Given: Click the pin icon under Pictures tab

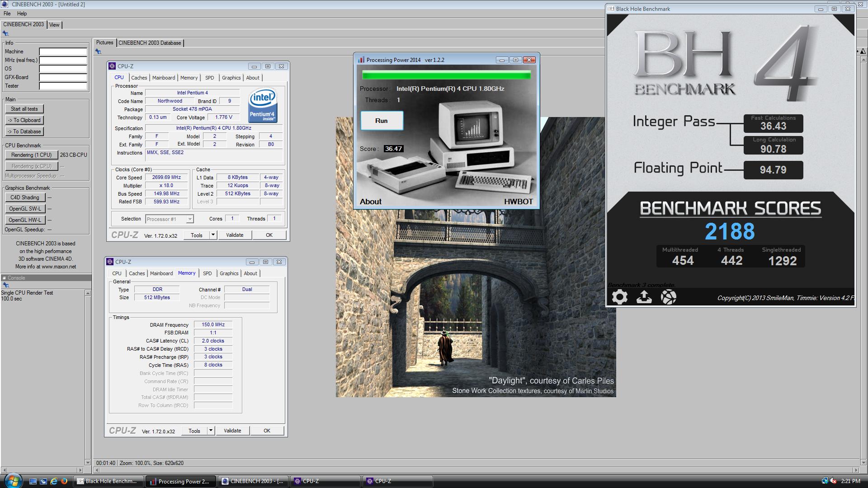Looking at the screenshot, I should point(98,52).
